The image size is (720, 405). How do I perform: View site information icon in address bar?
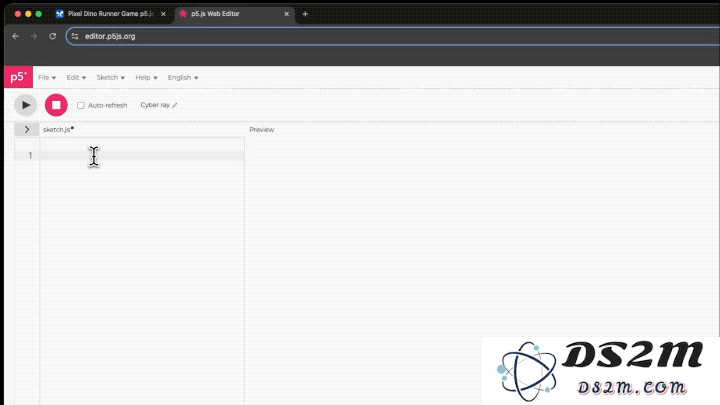tap(75, 36)
